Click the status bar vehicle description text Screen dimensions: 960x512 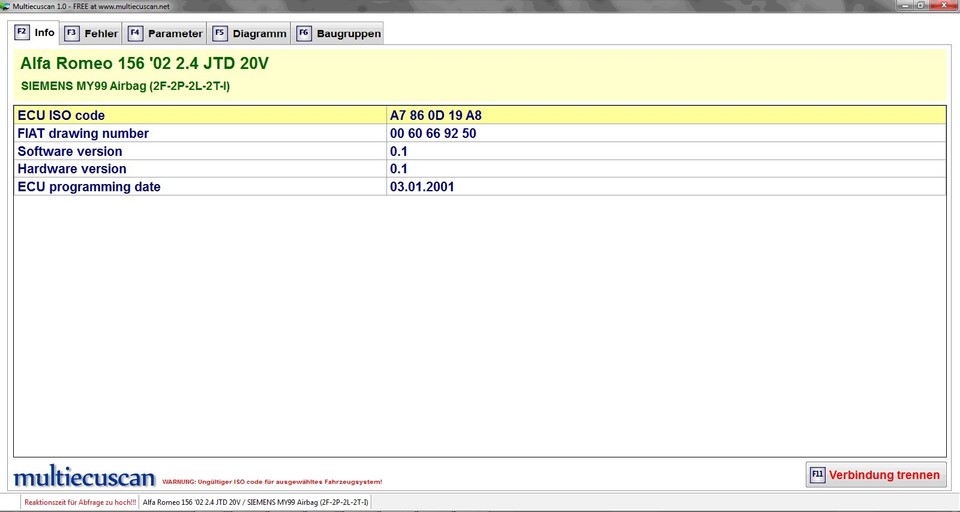click(x=255, y=502)
